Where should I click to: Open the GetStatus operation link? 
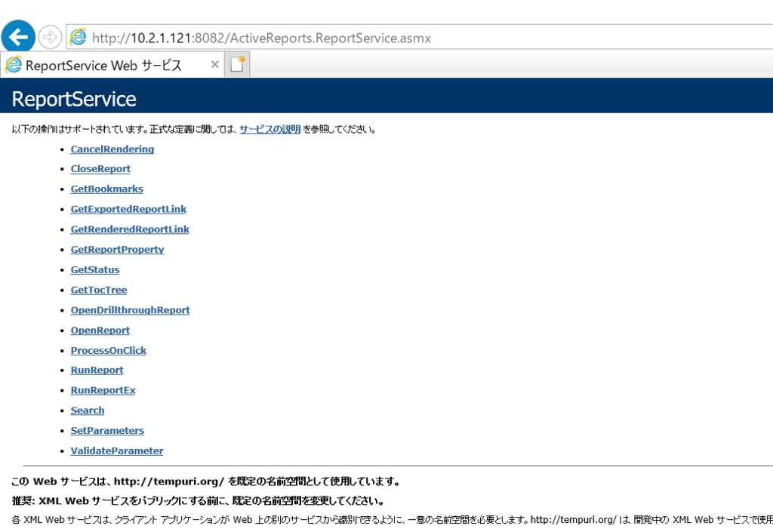[x=94, y=270]
